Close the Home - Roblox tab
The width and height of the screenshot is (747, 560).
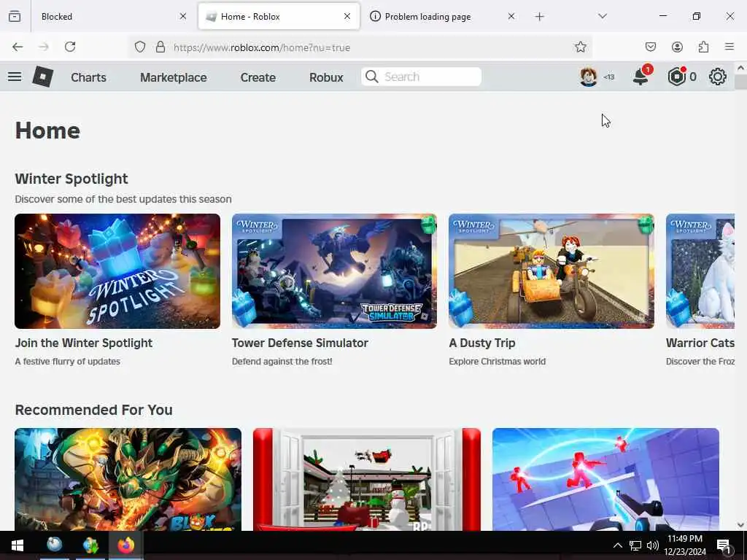pos(347,16)
